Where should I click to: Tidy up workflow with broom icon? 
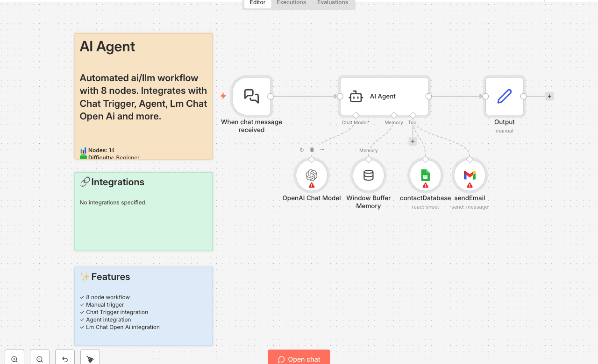point(90,359)
